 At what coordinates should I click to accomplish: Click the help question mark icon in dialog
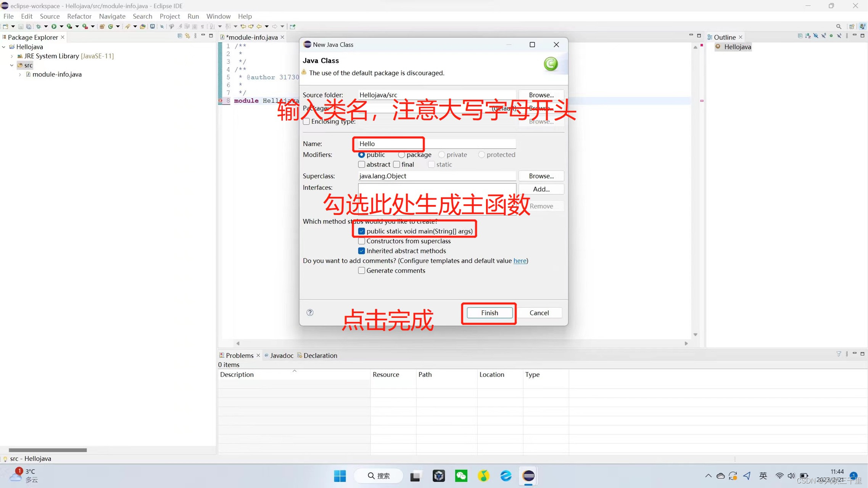(x=310, y=313)
